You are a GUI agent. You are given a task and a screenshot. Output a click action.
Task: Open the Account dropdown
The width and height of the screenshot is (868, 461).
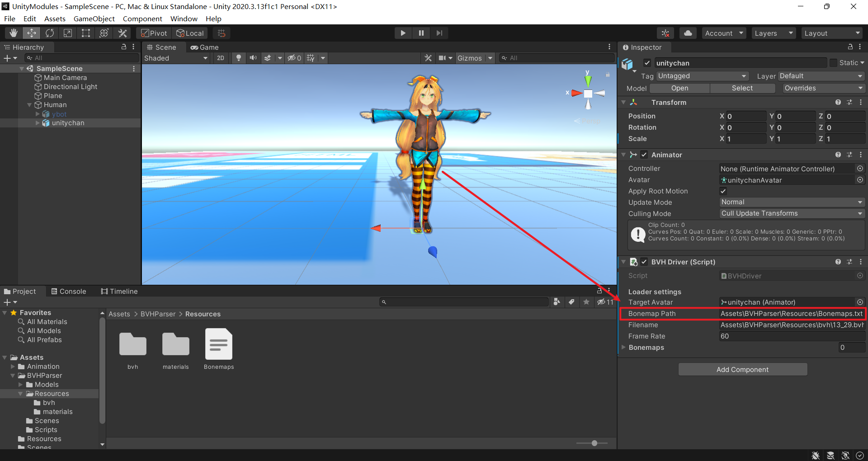tap(724, 33)
